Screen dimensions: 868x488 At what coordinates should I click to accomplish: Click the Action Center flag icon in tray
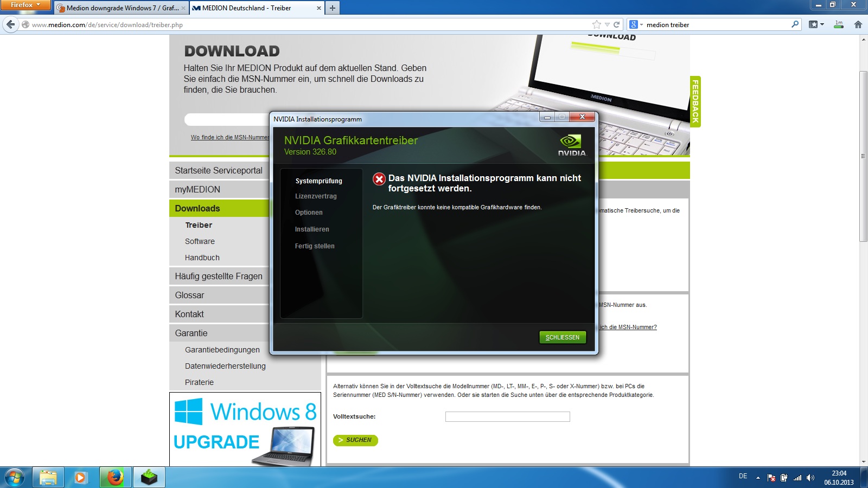click(771, 478)
